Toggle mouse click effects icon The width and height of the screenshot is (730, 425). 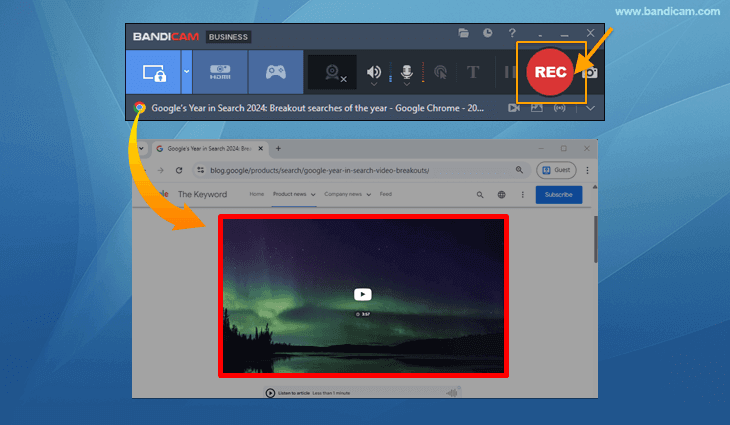click(440, 72)
